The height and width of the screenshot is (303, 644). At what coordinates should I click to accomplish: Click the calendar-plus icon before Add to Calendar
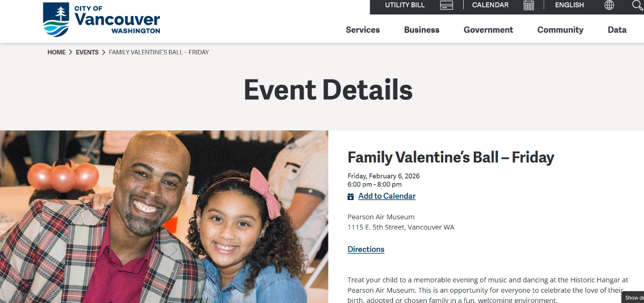coord(351,197)
